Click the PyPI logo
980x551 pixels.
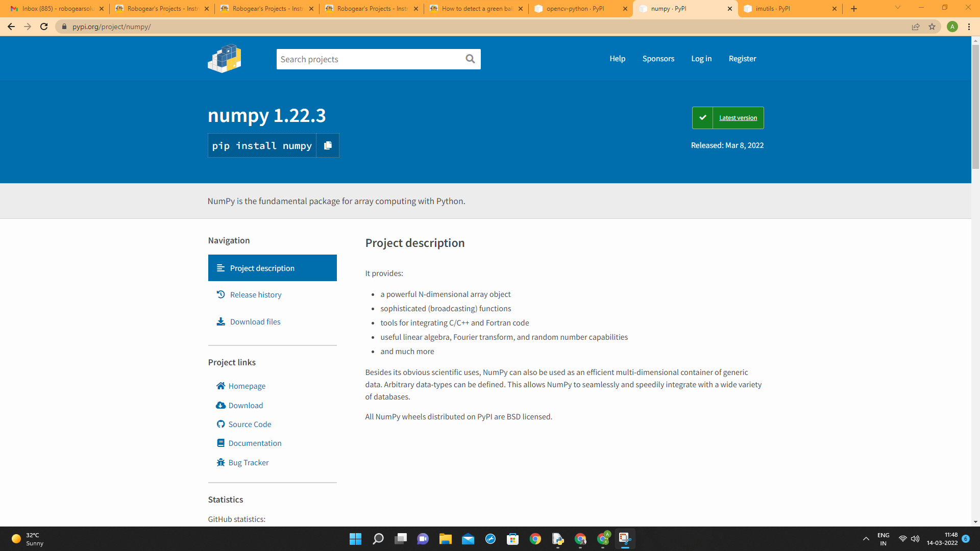pyautogui.click(x=225, y=59)
